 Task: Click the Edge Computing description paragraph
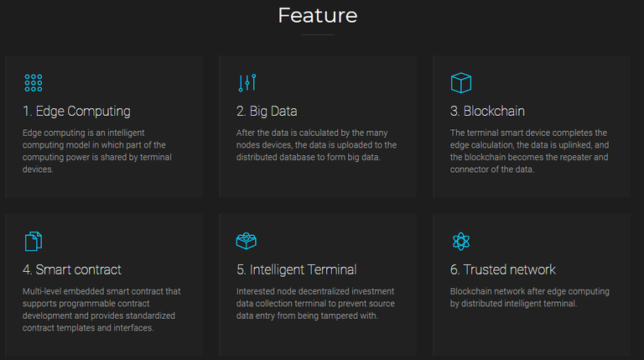coord(97,151)
